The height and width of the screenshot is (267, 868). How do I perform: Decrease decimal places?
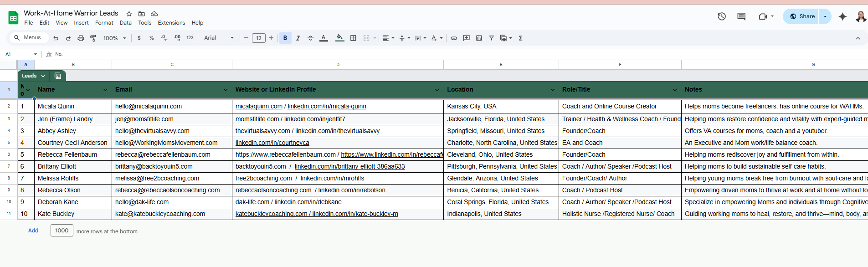[164, 38]
